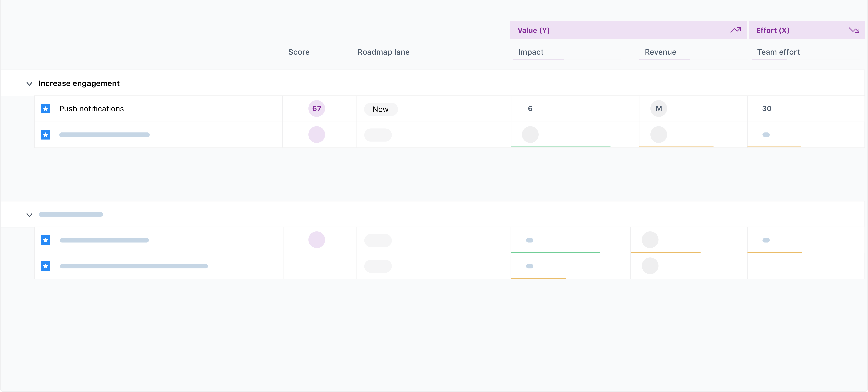Image resolution: width=868 pixels, height=392 pixels.
Task: Click the star icon under Push notifications row
Action: 45,135
